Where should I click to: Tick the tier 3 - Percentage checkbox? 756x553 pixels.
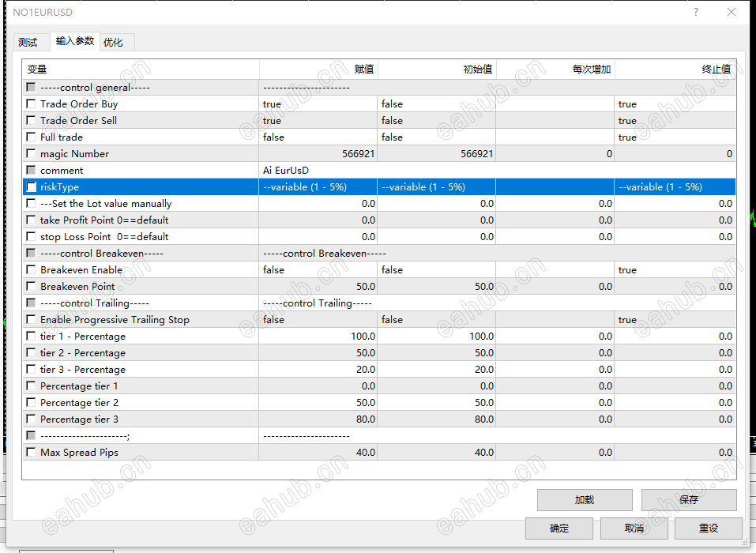[x=31, y=369]
